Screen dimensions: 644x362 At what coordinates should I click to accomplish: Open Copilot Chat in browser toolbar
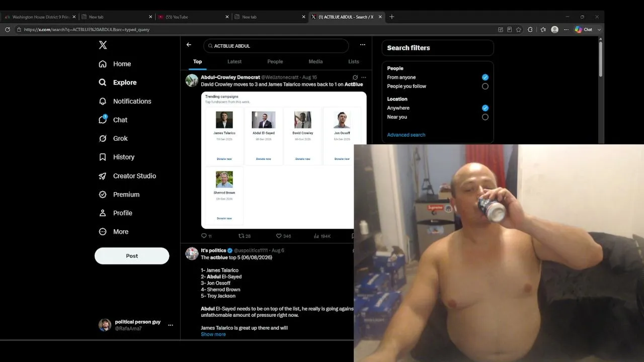(584, 30)
